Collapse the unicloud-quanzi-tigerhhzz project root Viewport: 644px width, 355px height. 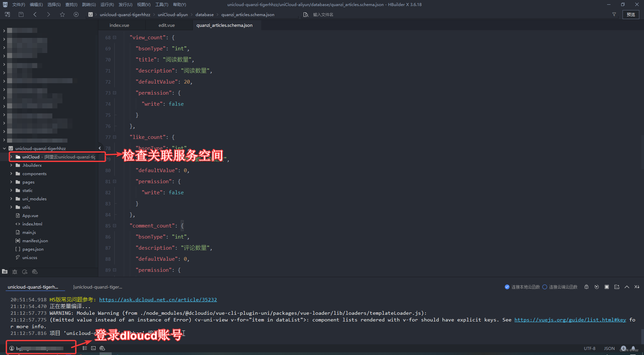[4, 148]
